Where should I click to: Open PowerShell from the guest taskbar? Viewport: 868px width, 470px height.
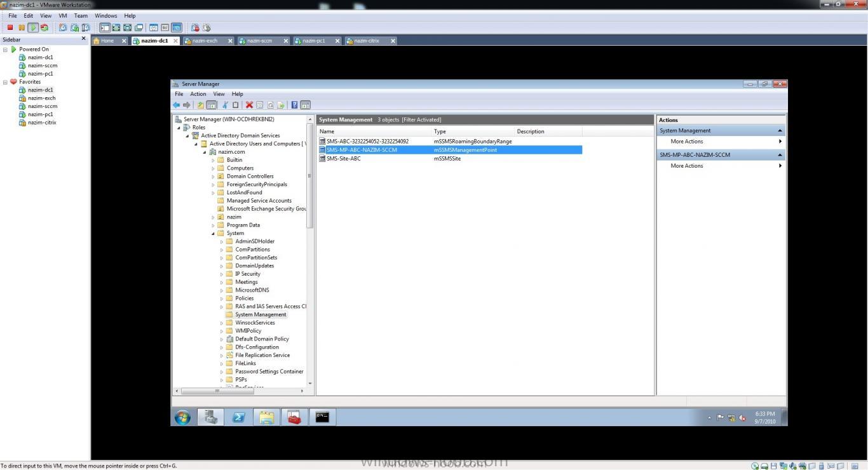click(x=238, y=417)
